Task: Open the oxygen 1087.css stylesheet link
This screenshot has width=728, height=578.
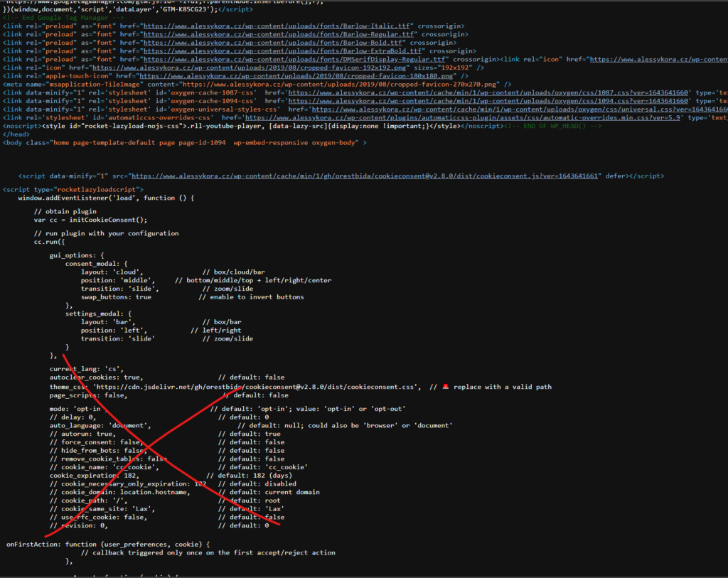Action: pos(488,93)
